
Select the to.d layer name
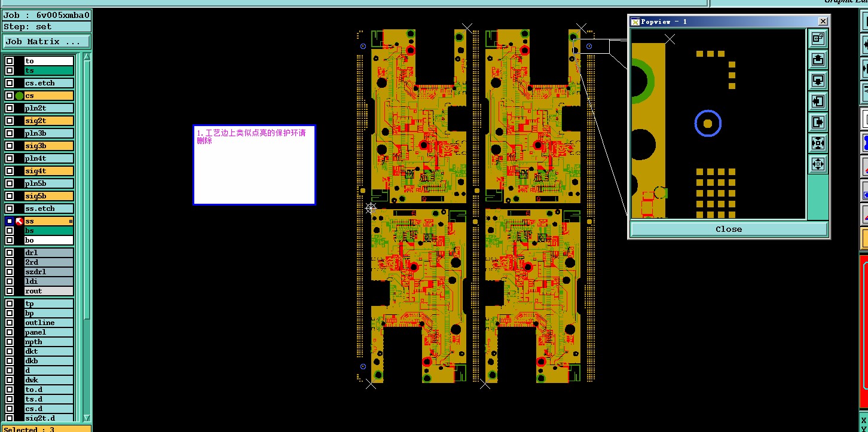pos(48,390)
